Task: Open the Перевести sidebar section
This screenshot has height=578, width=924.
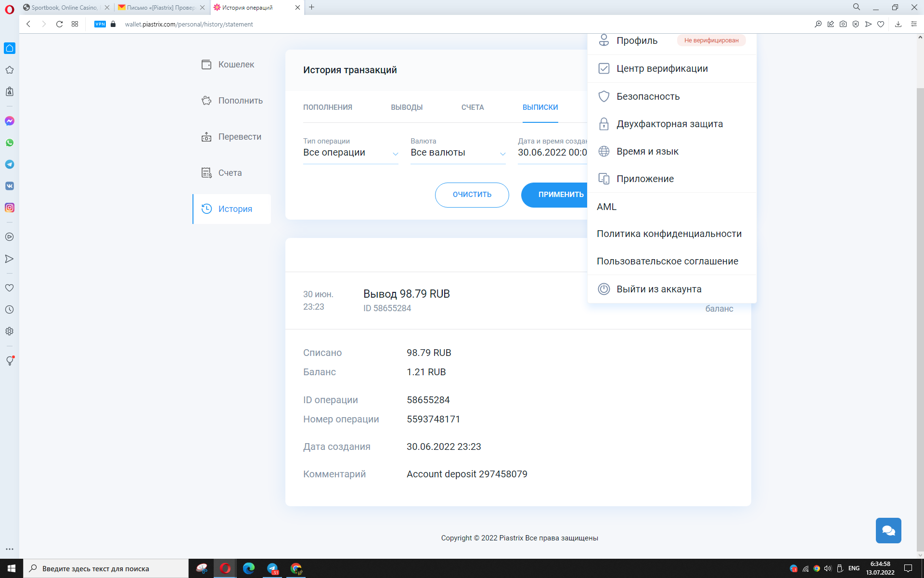Action: click(x=231, y=137)
